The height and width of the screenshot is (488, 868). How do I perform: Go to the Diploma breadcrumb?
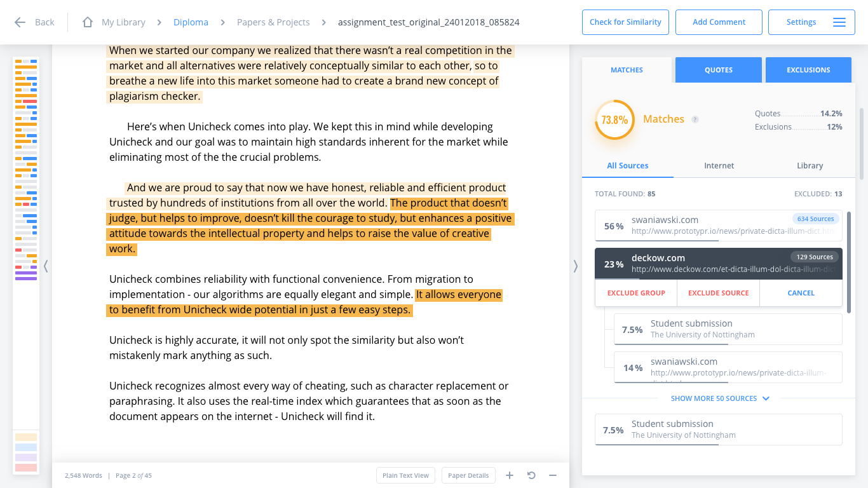(x=191, y=22)
